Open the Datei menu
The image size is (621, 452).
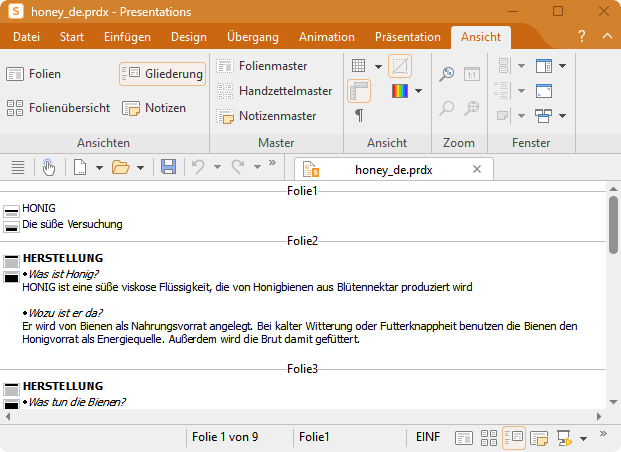(27, 37)
